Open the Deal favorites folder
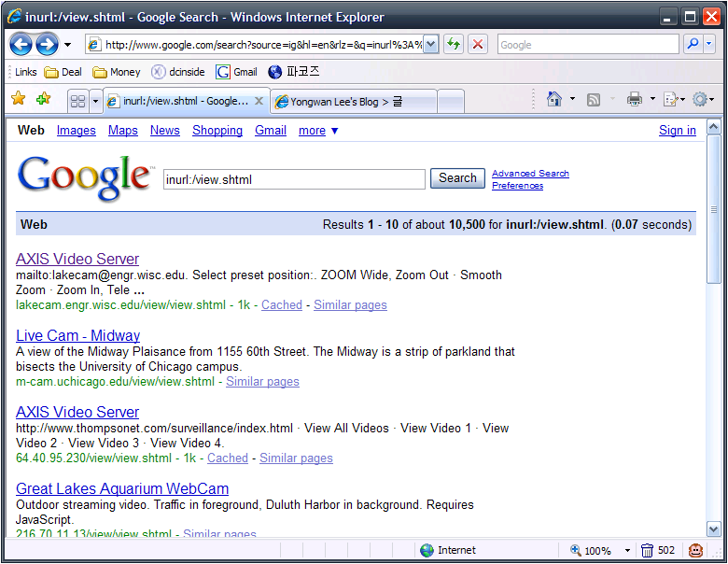Image resolution: width=728 pixels, height=564 pixels. click(x=63, y=72)
